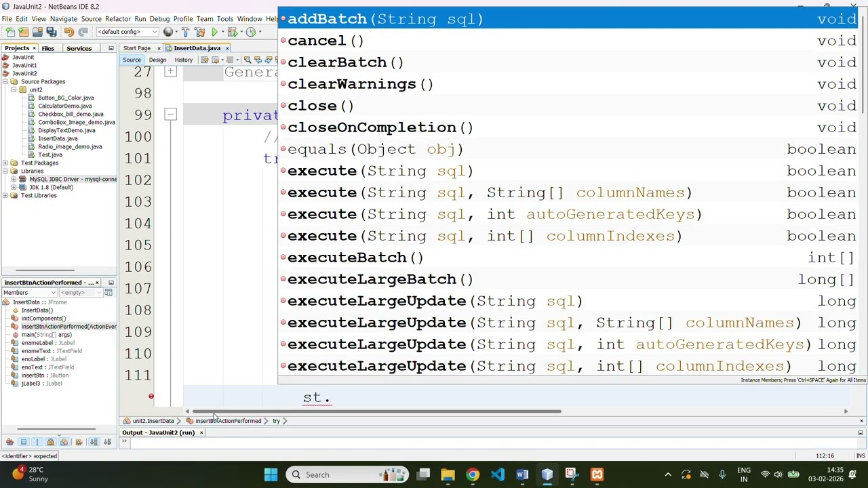Click unit2.InsertData in the breadcrumb bar
The width and height of the screenshot is (868, 488).
tap(153, 421)
